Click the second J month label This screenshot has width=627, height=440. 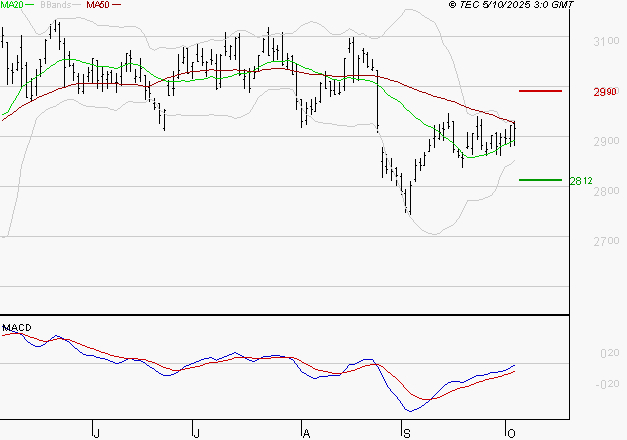pyautogui.click(x=196, y=433)
